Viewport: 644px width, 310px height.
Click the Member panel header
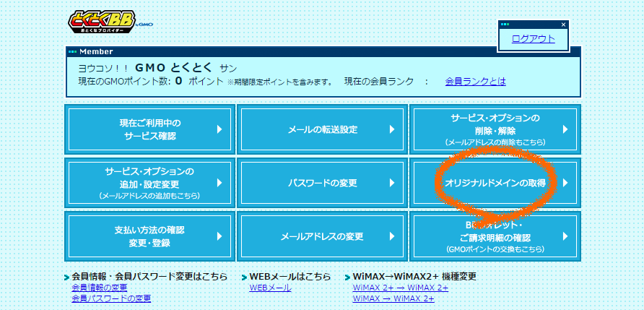pos(323,51)
